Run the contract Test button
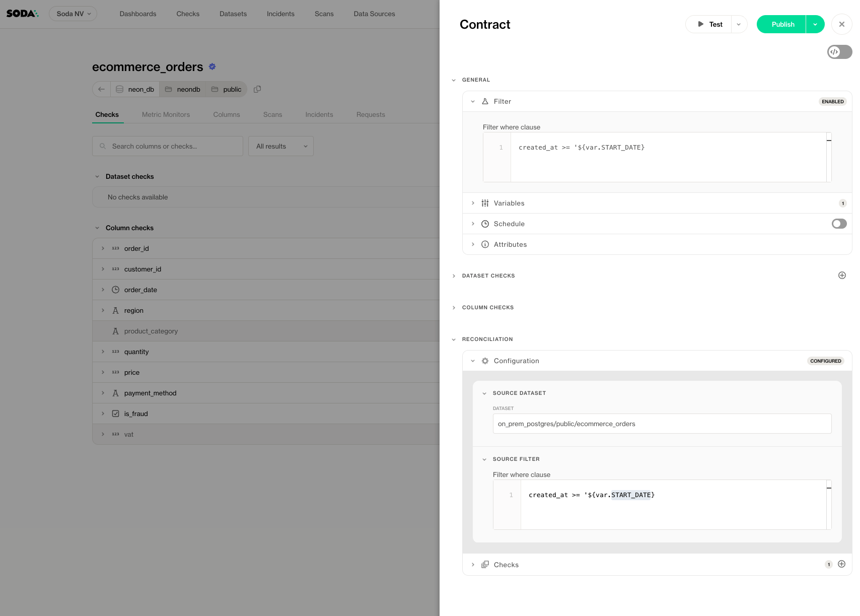The height and width of the screenshot is (616, 860). tap(709, 24)
